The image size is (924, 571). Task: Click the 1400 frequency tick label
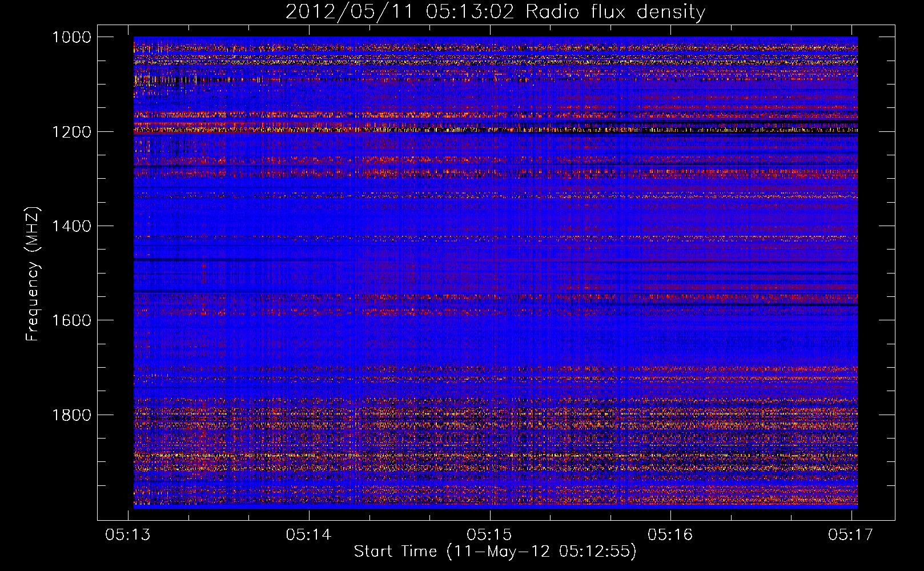pyautogui.click(x=71, y=226)
